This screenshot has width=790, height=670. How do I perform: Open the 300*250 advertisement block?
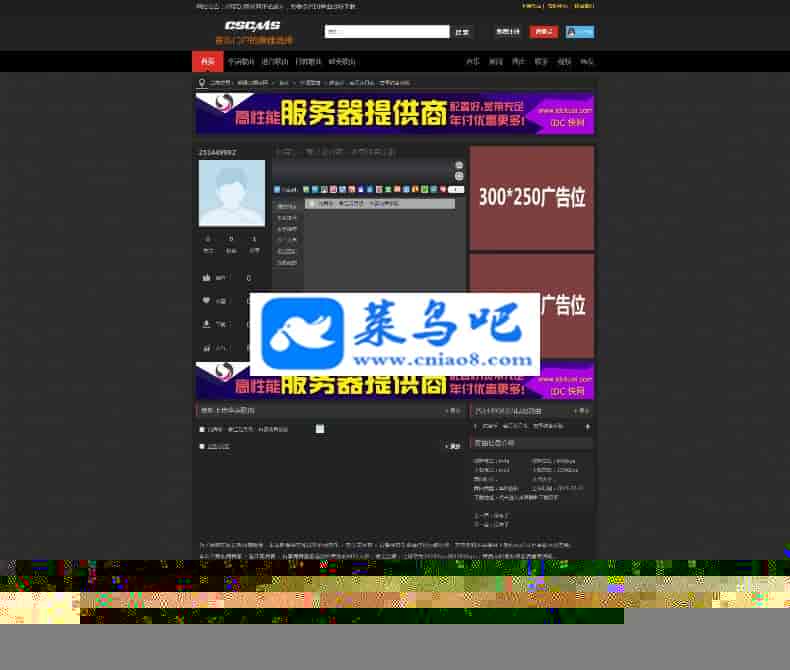point(531,198)
